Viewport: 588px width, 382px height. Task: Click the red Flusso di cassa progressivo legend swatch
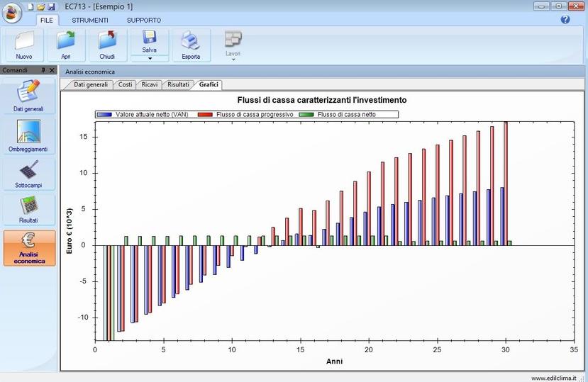[206, 114]
